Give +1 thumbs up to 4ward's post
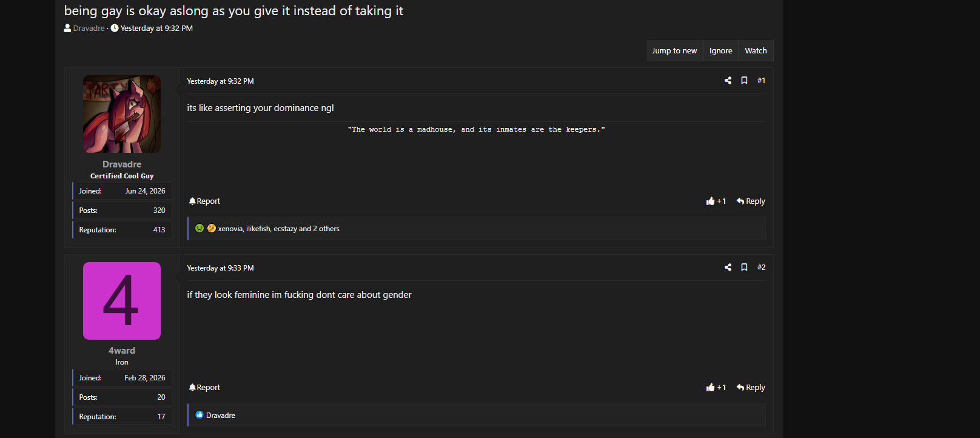The image size is (980, 438). click(x=716, y=388)
